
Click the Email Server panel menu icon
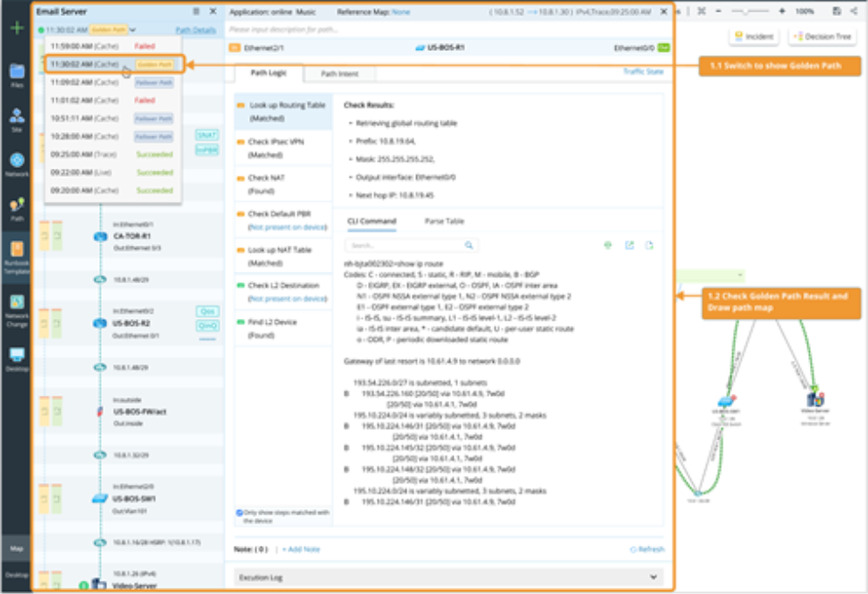coord(196,11)
